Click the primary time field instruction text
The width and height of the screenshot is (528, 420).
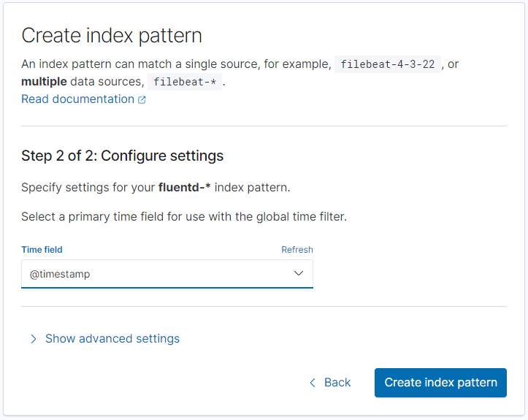(x=183, y=217)
